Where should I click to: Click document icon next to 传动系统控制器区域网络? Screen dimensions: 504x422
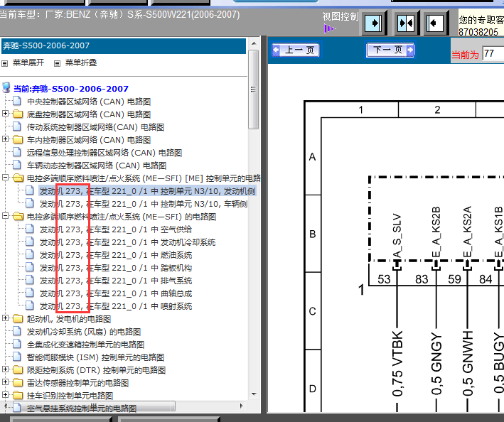pyautogui.click(x=17, y=126)
